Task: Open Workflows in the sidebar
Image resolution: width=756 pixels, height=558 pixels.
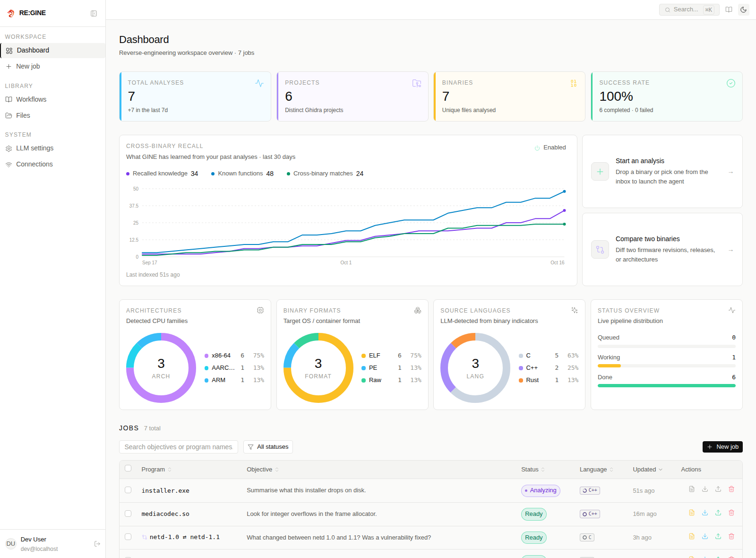Action: [x=53, y=99]
